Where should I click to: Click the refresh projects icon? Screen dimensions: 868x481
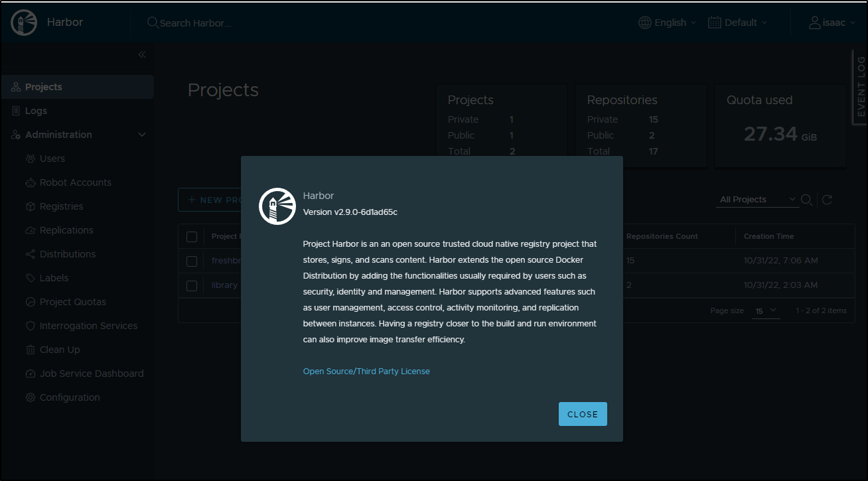827,200
